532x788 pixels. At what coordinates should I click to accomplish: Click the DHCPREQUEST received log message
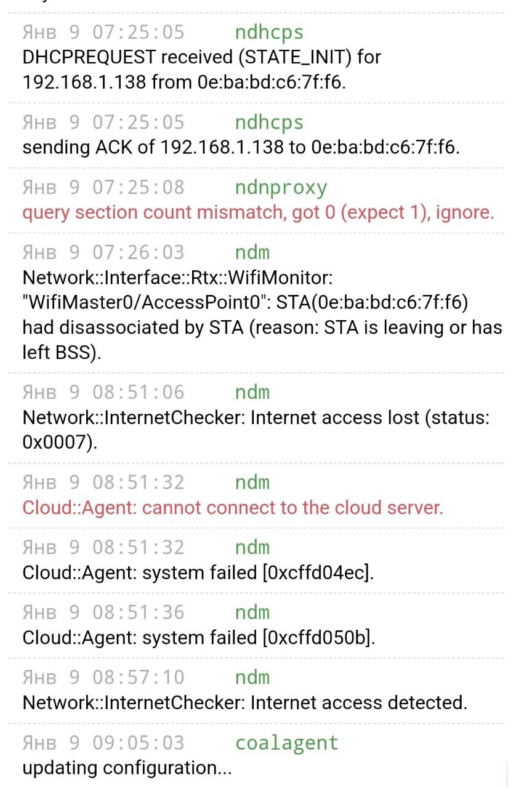tap(202, 70)
